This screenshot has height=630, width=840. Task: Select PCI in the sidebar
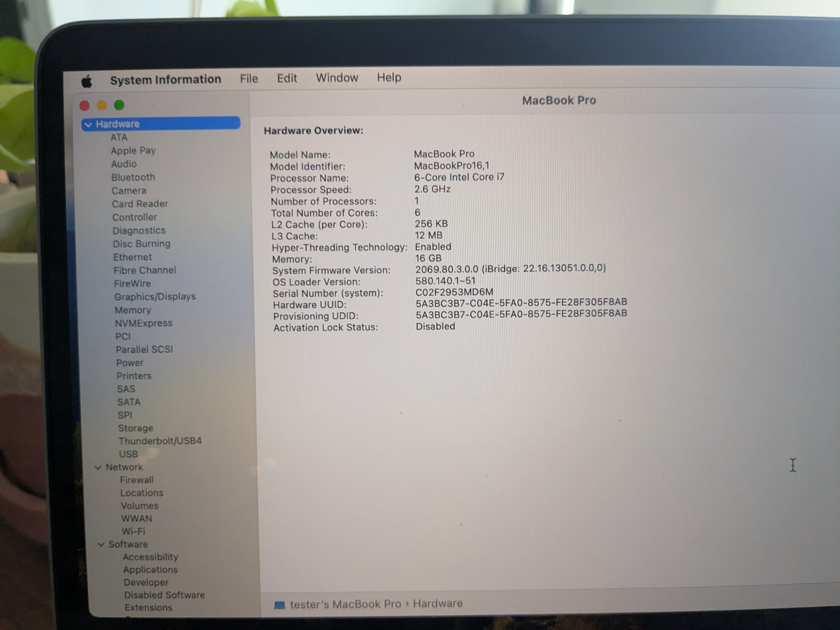(x=123, y=336)
